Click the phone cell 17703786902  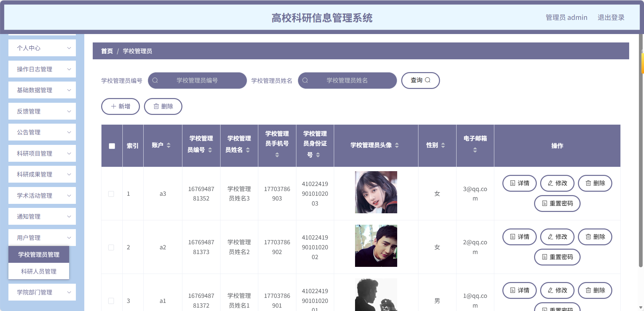point(277,247)
